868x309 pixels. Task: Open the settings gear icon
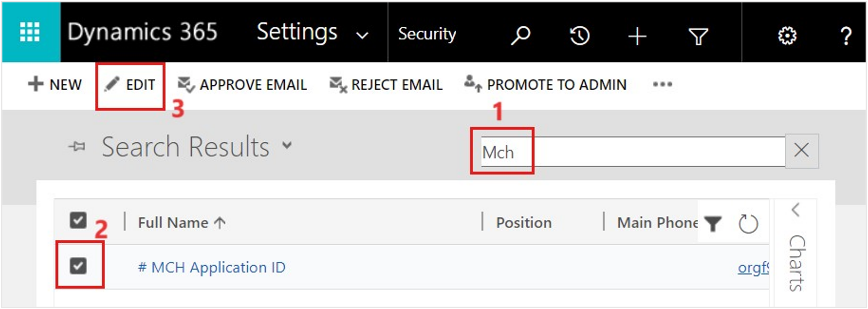pyautogui.click(x=787, y=35)
